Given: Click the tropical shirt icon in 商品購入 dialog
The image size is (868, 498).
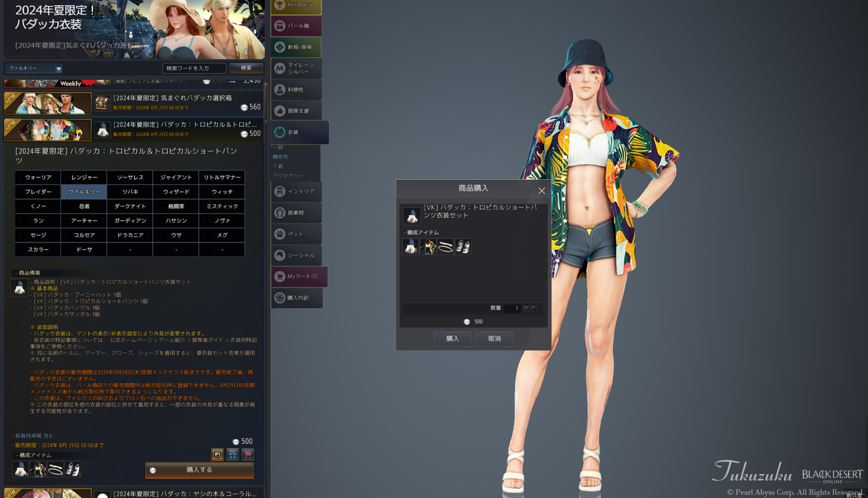Looking at the screenshot, I should coord(428,247).
